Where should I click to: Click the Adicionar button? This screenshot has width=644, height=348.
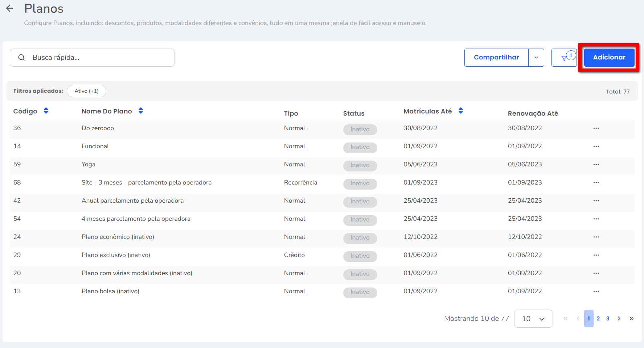point(609,57)
